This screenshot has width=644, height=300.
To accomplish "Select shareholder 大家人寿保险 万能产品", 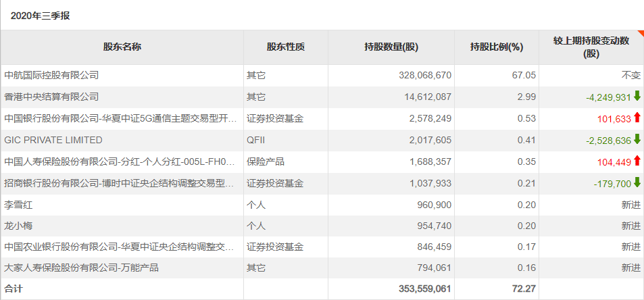I will coord(81,268).
